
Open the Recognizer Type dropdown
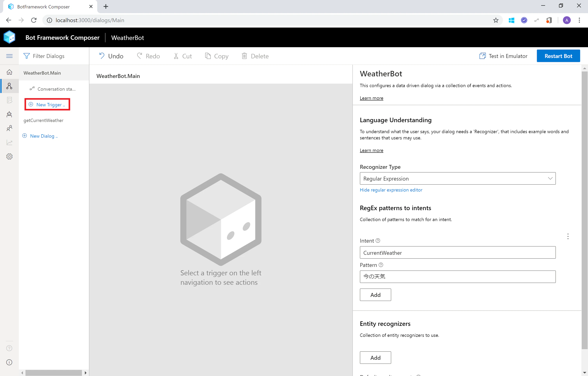click(x=457, y=178)
